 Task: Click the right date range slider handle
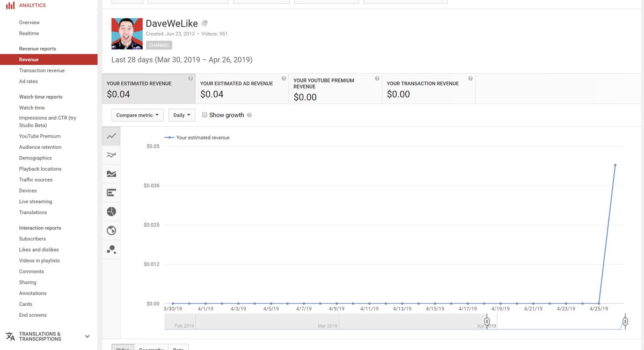click(x=625, y=322)
